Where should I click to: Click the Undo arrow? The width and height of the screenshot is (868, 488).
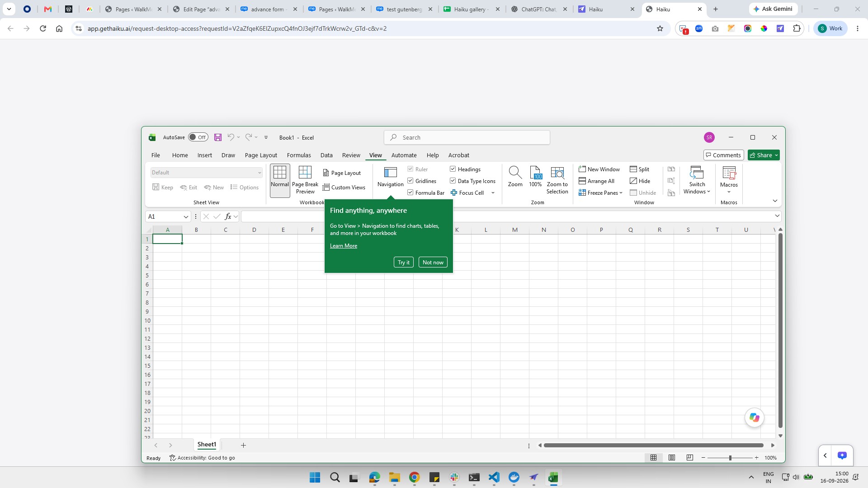(231, 137)
